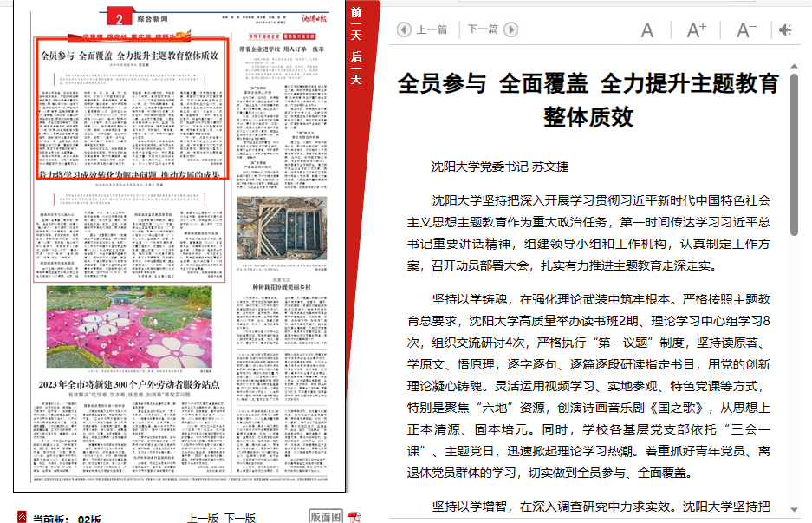Click the author line 沈阳大学党委书记 苏文捷
This screenshot has height=523, width=812.
pos(500,167)
